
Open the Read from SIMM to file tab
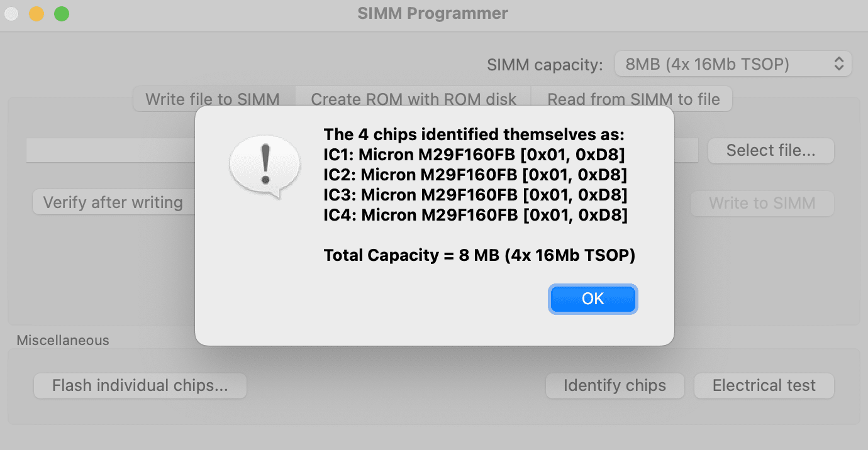pyautogui.click(x=633, y=99)
